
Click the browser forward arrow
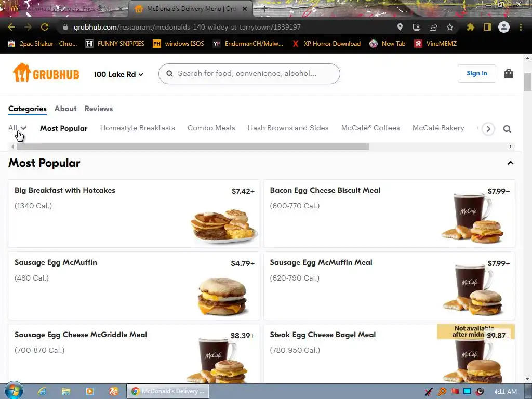coord(28,27)
